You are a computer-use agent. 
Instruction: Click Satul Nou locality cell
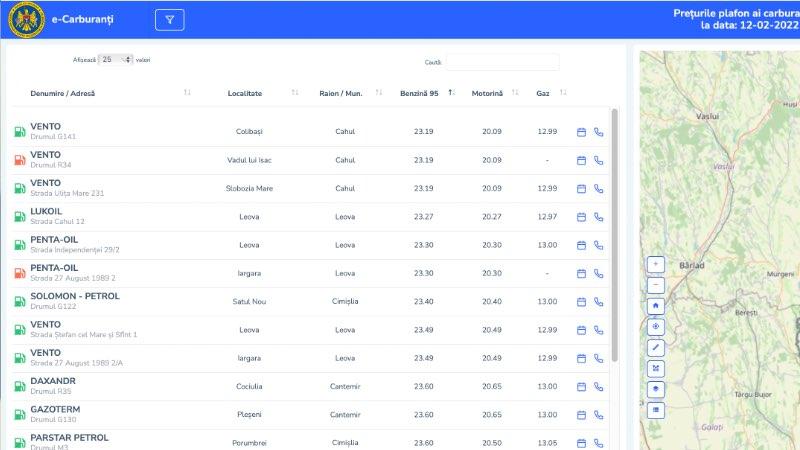pos(249,302)
